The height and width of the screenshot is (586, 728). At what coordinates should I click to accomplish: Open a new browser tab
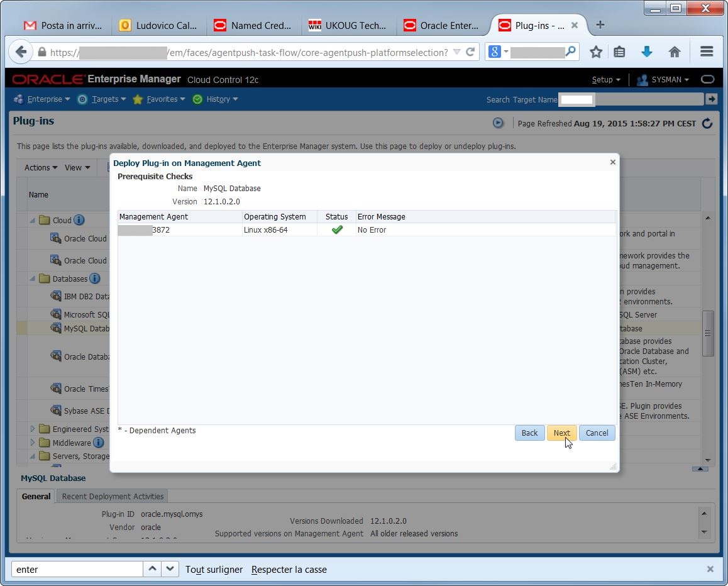(600, 25)
